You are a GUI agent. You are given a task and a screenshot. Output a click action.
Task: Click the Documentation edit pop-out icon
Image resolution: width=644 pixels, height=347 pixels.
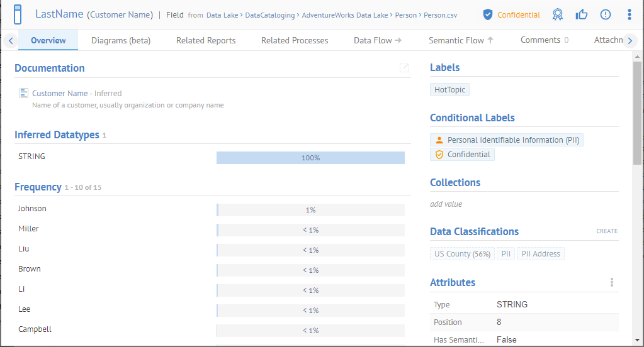click(x=404, y=68)
